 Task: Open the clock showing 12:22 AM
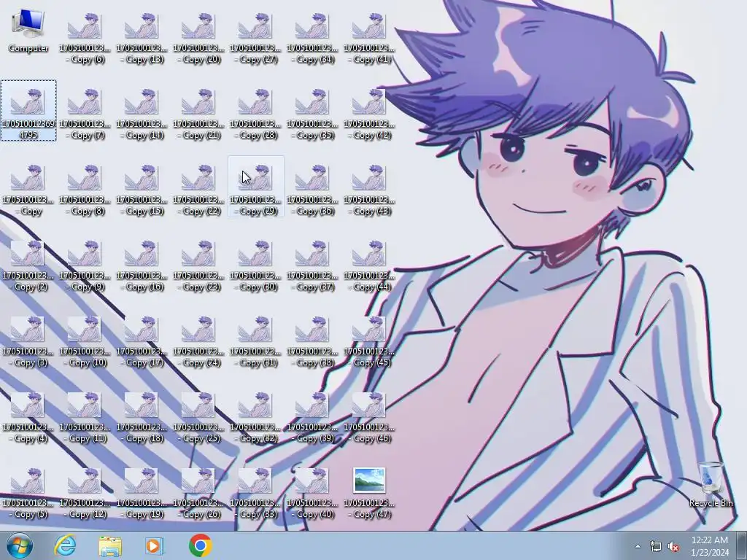(x=709, y=545)
